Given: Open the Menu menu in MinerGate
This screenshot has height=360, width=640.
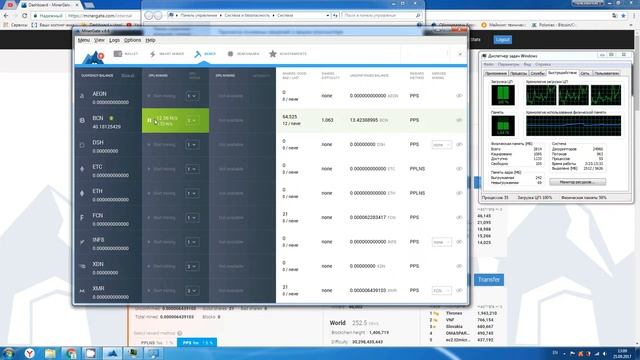Looking at the screenshot, I should click(84, 40).
